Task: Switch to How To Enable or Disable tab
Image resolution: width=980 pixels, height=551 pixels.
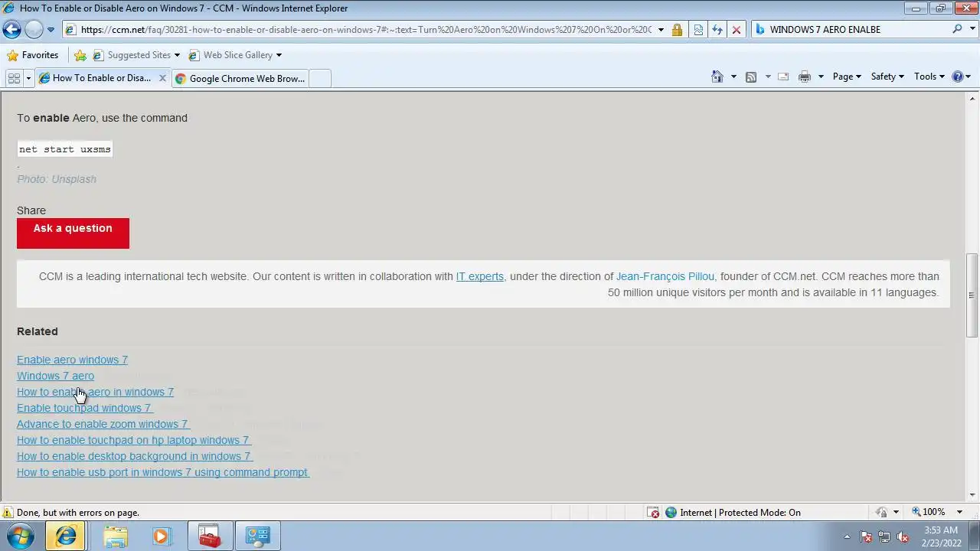Action: point(95,78)
